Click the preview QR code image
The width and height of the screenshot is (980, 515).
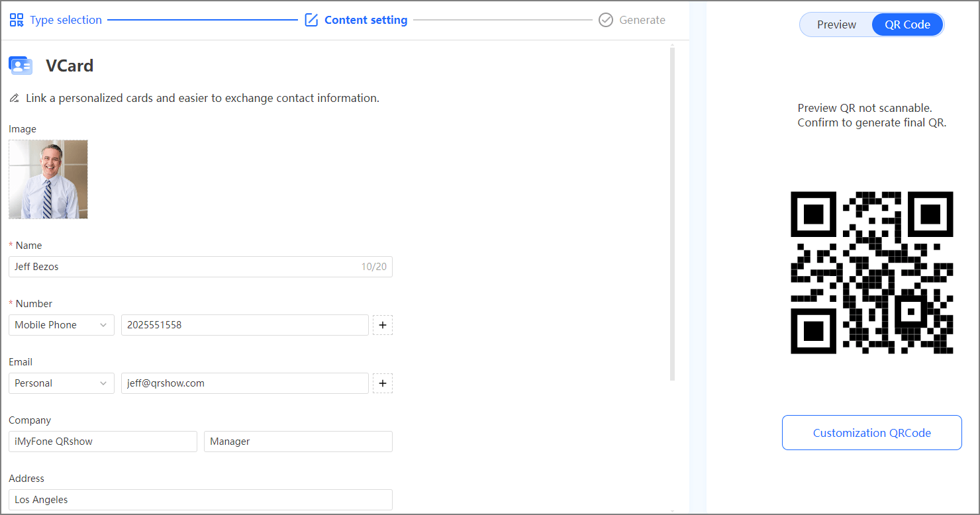(871, 273)
